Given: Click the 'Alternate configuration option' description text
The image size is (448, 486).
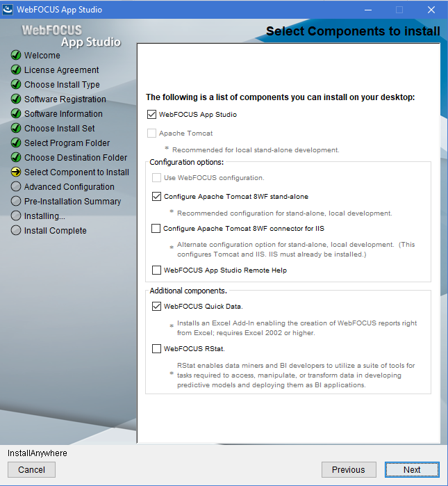Looking at the screenshot, I should pyautogui.click(x=296, y=249).
